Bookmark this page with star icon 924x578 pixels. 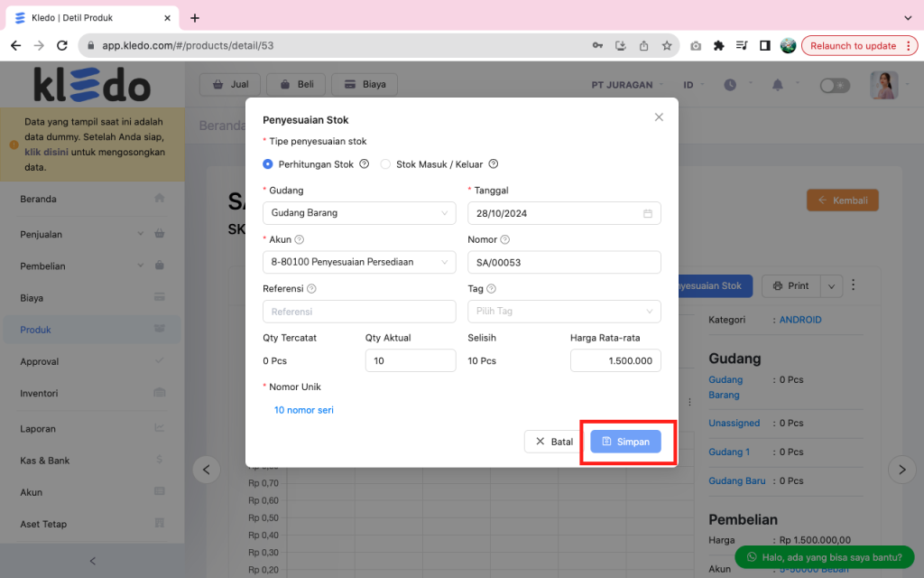667,45
